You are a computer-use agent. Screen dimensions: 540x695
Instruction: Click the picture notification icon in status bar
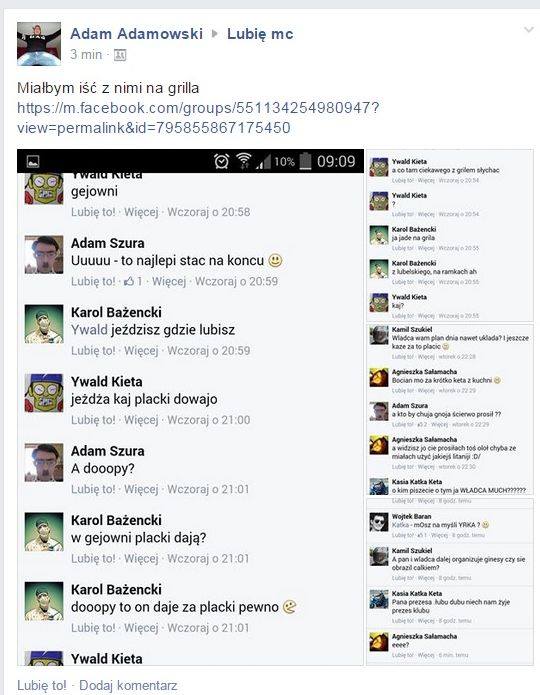33,161
